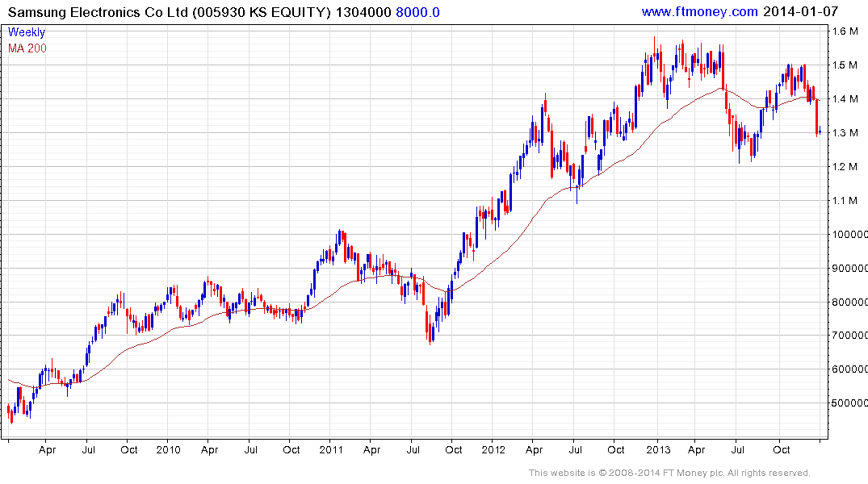Open the www.ftmoney.com link
868x484 pixels.
[x=699, y=11]
